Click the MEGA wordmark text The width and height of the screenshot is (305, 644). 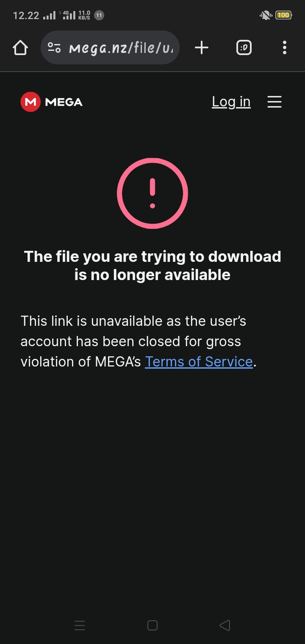(64, 102)
